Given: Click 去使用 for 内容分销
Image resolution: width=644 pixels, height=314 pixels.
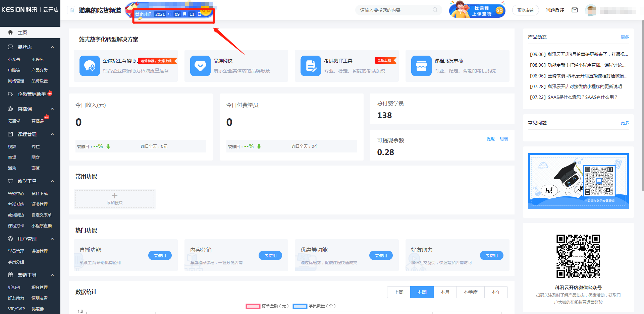Looking at the screenshot, I should click(270, 255).
